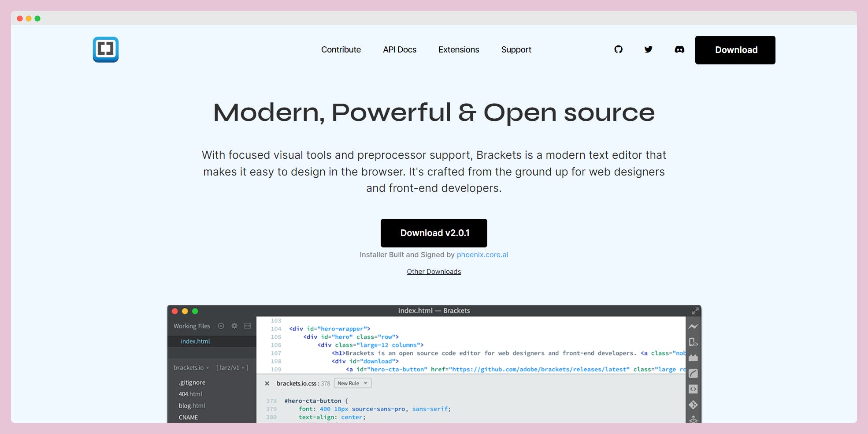Open the larz/v1 branch dropdown
This screenshot has height=434, width=868.
[x=232, y=368]
